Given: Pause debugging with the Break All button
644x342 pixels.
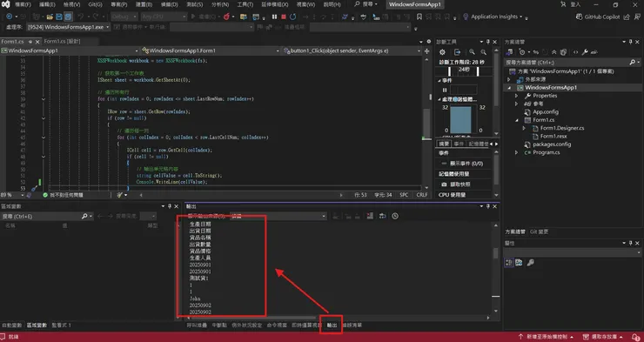Looking at the screenshot, I should [x=274, y=17].
